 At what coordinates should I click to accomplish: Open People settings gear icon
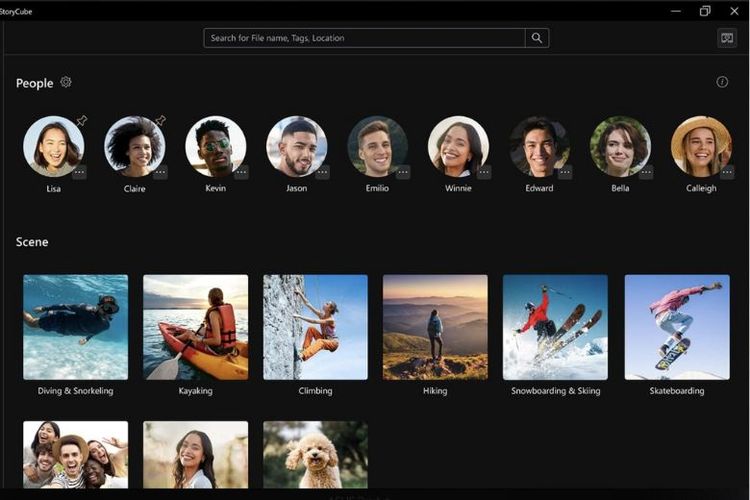66,83
